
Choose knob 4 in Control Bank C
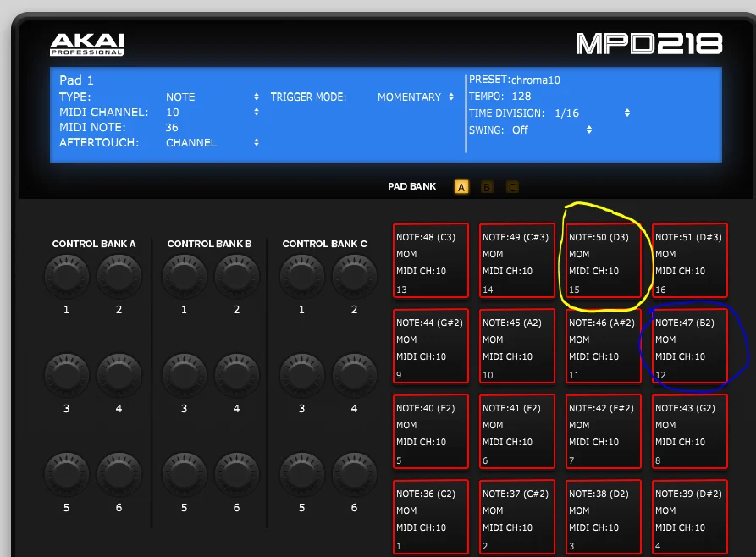pyautogui.click(x=355, y=375)
